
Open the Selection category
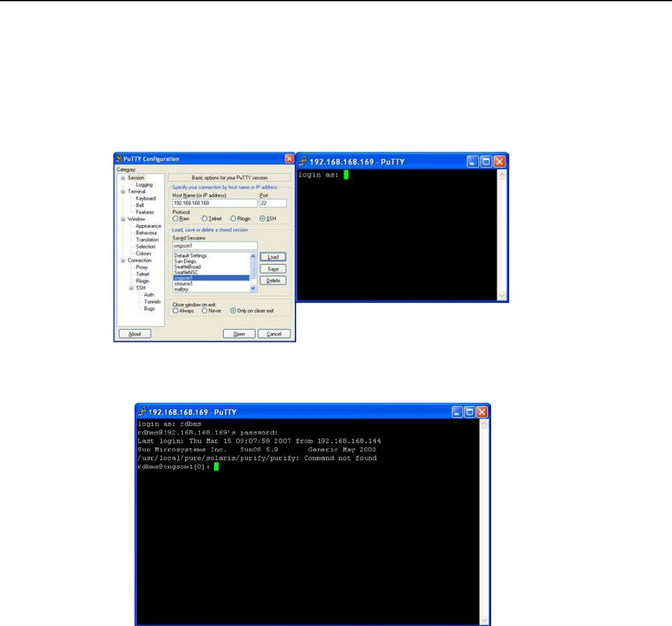point(145,246)
